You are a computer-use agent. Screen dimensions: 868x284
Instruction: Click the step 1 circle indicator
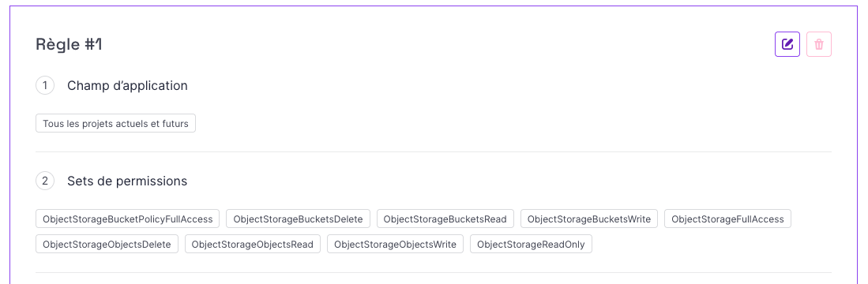(x=45, y=86)
